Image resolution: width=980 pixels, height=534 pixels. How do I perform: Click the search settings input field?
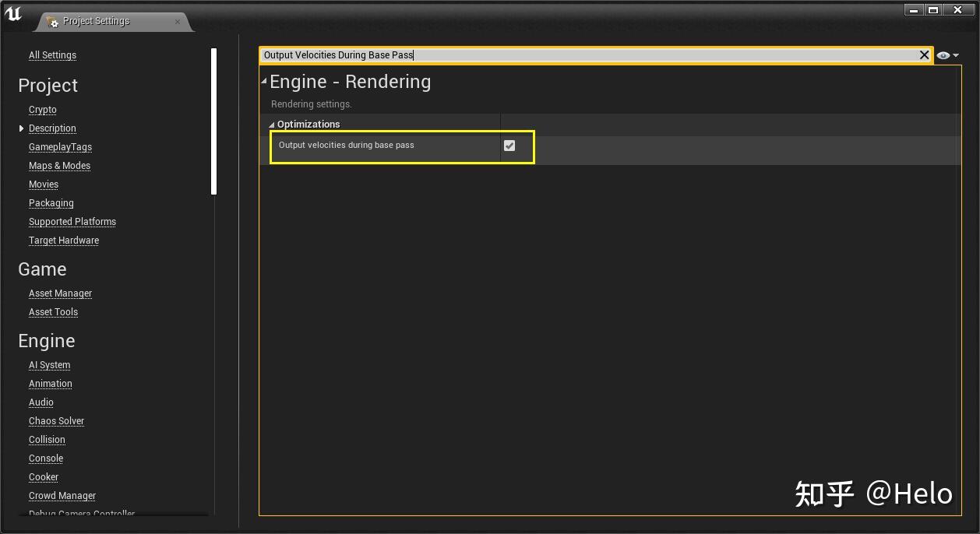[545, 54]
